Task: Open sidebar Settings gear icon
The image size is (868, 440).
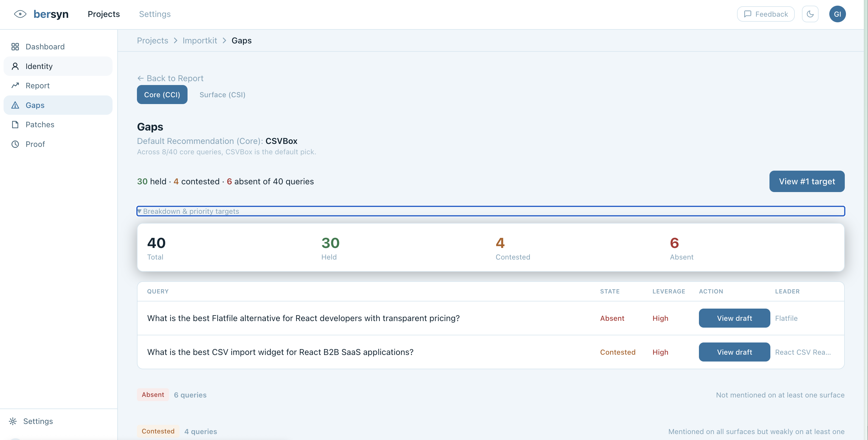Action: 13,421
